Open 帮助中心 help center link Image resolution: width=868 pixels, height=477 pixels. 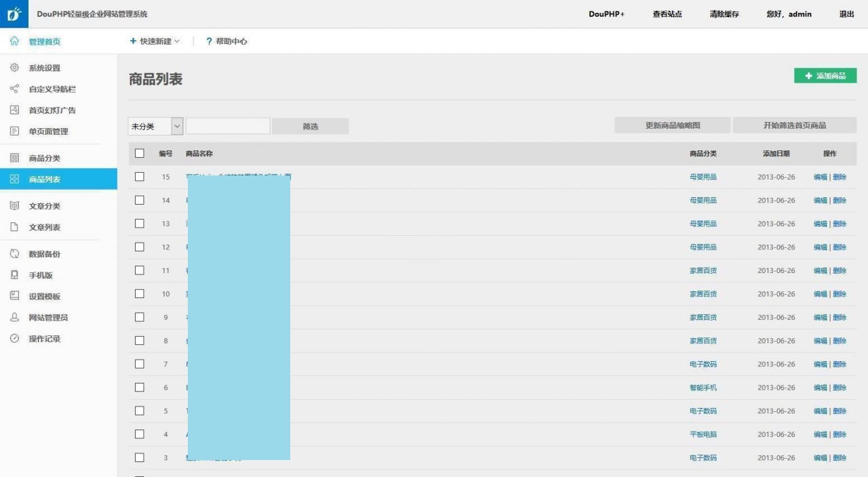click(x=231, y=41)
